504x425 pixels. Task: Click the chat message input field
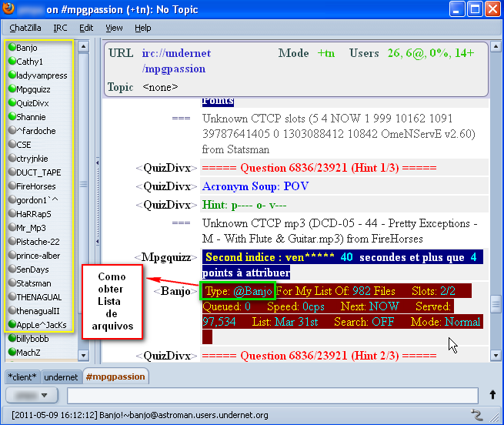(x=272, y=396)
